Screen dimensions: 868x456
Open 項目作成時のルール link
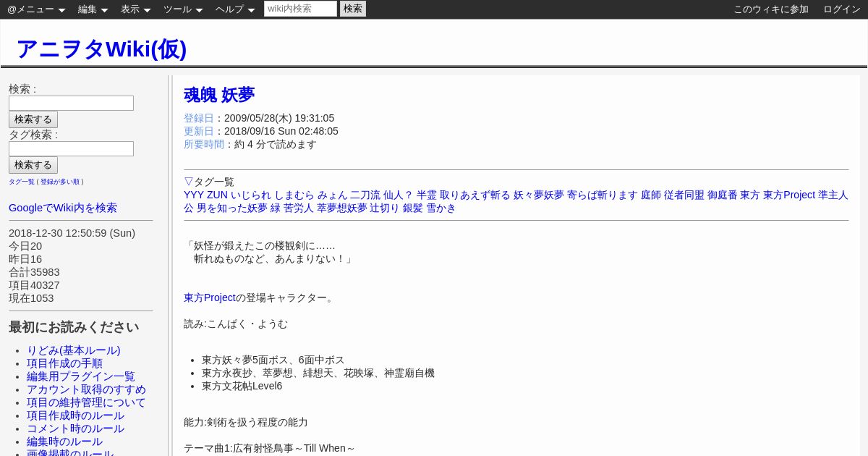pyautogui.click(x=75, y=415)
